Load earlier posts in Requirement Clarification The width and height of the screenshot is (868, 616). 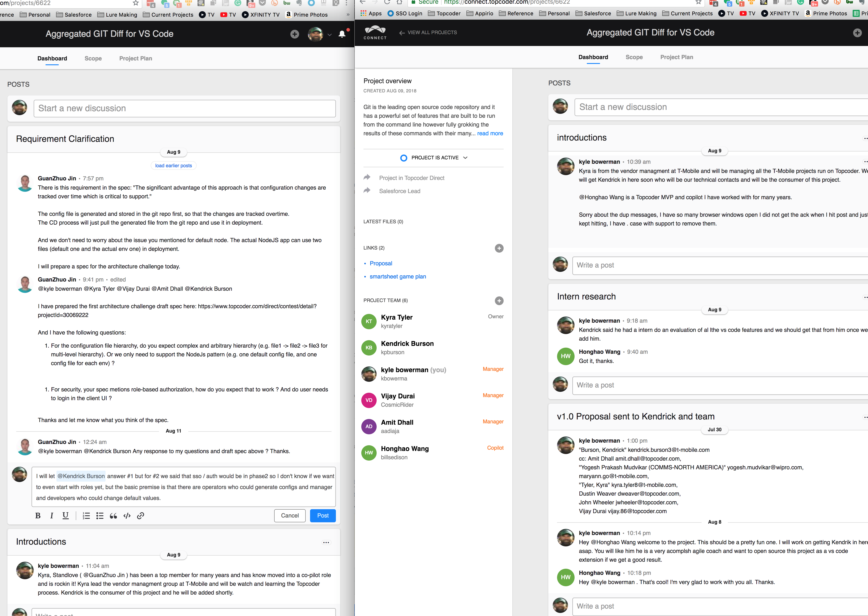coord(173,165)
